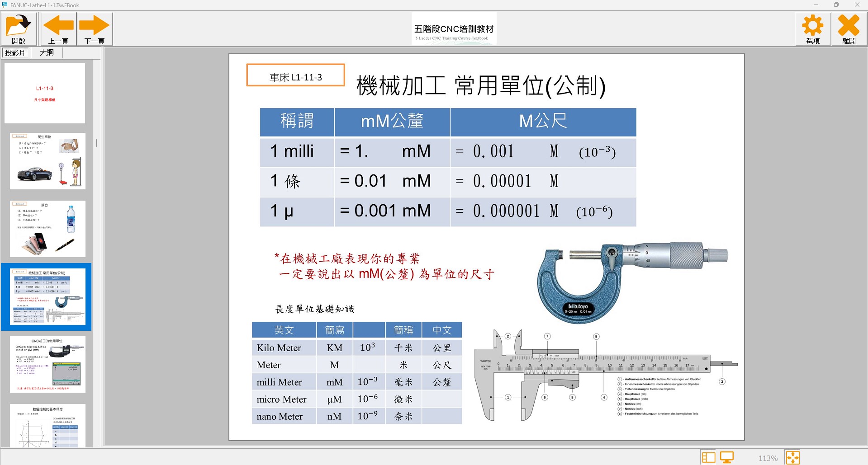
Task: Select the 機械加工 常用單位 slide thumbnail
Action: (x=47, y=296)
